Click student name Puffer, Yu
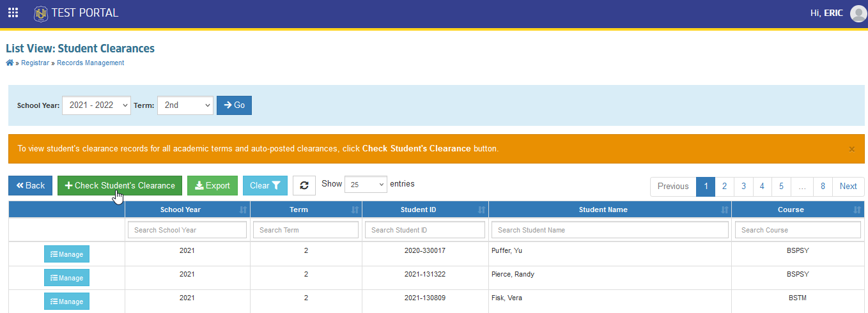 (x=507, y=250)
